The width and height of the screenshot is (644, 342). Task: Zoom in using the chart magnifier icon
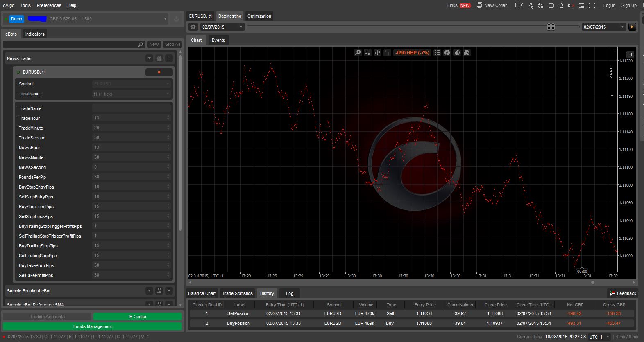[358, 52]
